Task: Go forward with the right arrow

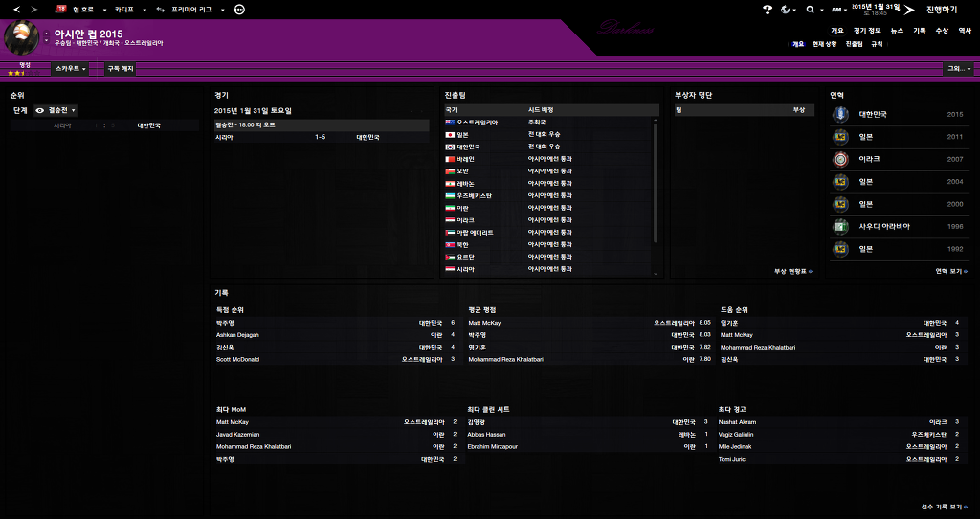Action: (x=34, y=10)
